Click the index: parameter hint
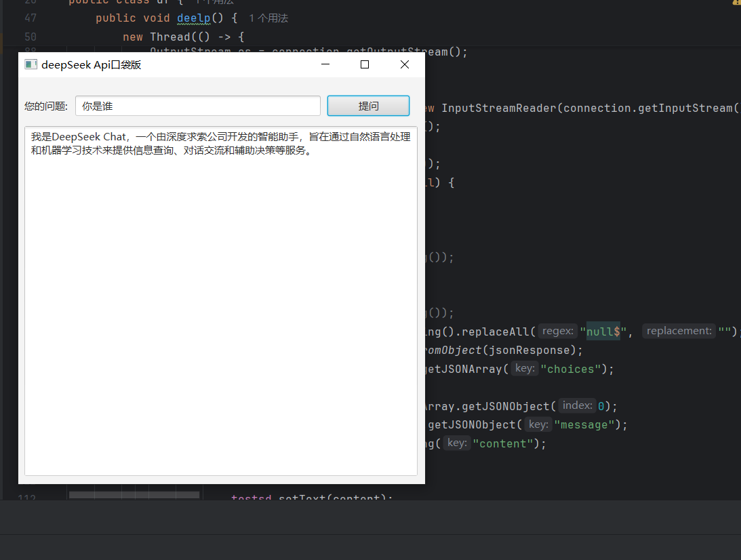This screenshot has width=741, height=560. [x=577, y=405]
